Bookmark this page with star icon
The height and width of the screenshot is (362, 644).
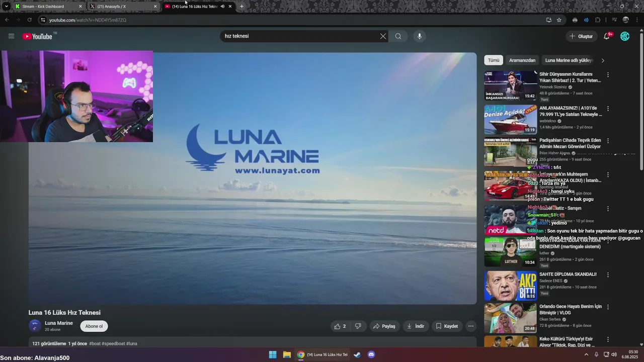click(x=559, y=20)
